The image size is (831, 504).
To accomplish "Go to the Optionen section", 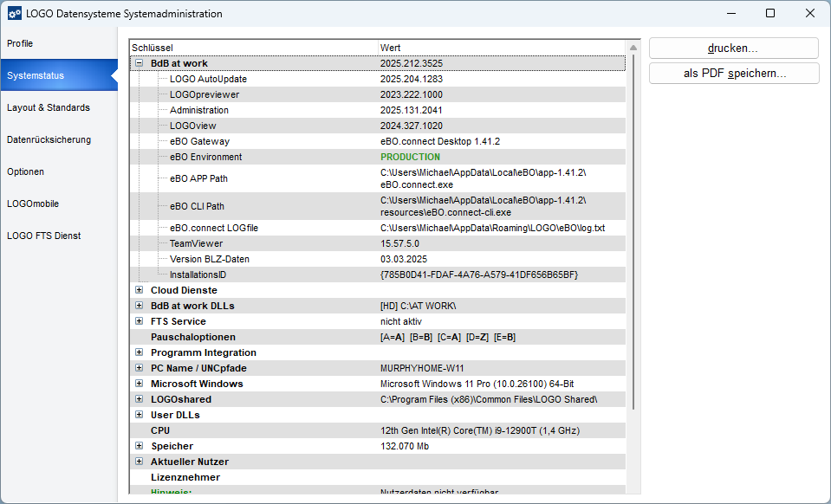I will [59, 171].
